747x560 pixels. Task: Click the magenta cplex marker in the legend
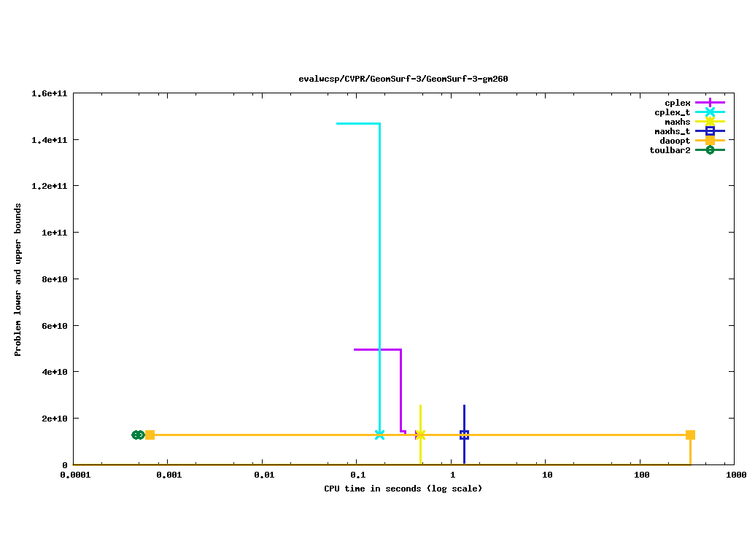(710, 103)
